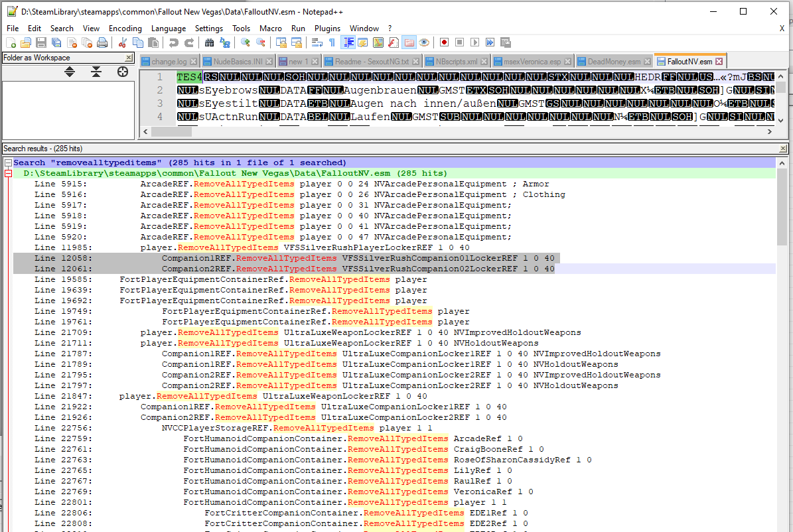Open the Plugins menu

(327, 29)
